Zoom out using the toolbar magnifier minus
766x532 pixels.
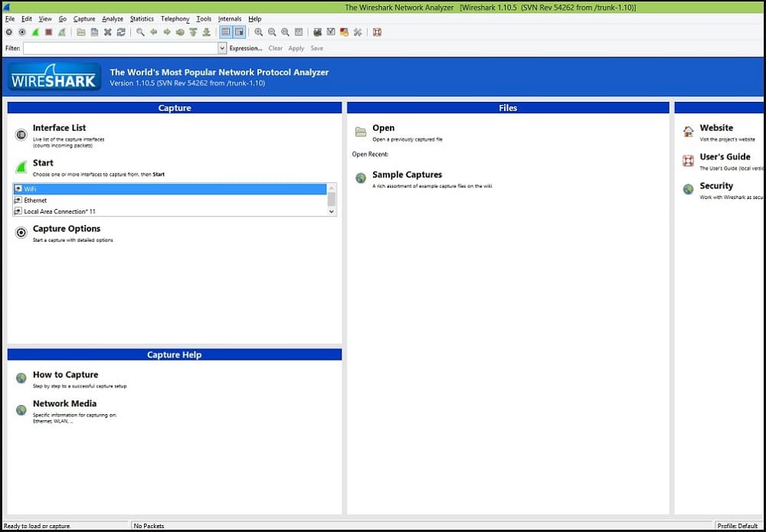tap(272, 32)
